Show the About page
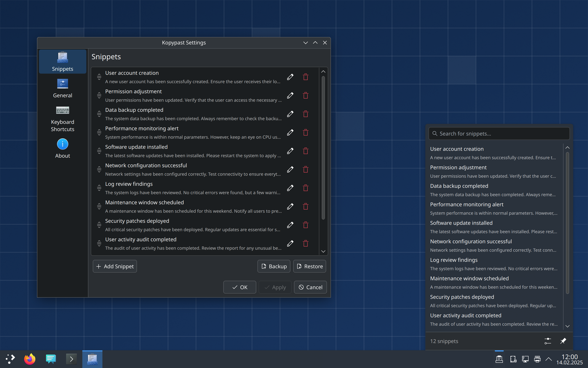 pyautogui.click(x=62, y=148)
